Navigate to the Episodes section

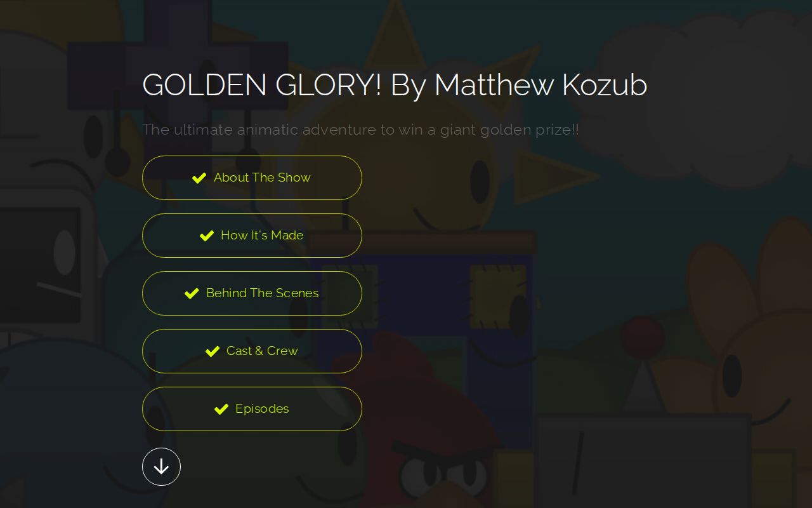252,409
